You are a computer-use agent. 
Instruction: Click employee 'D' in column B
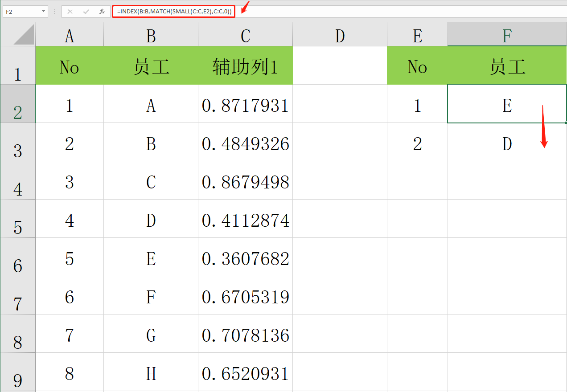click(151, 219)
